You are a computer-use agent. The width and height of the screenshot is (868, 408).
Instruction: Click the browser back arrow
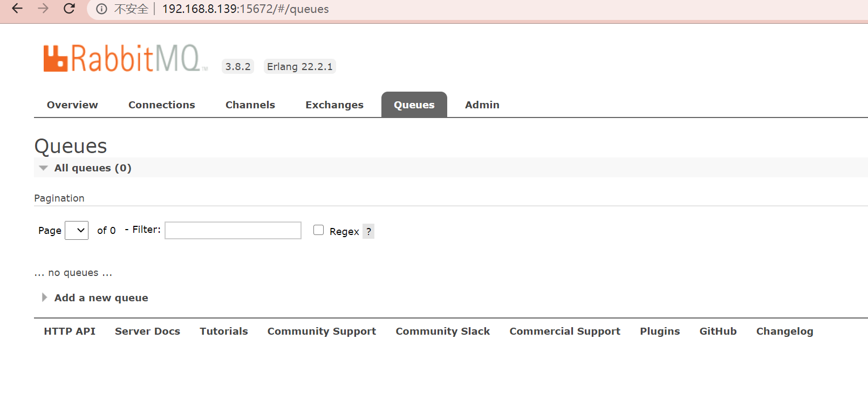click(x=17, y=9)
